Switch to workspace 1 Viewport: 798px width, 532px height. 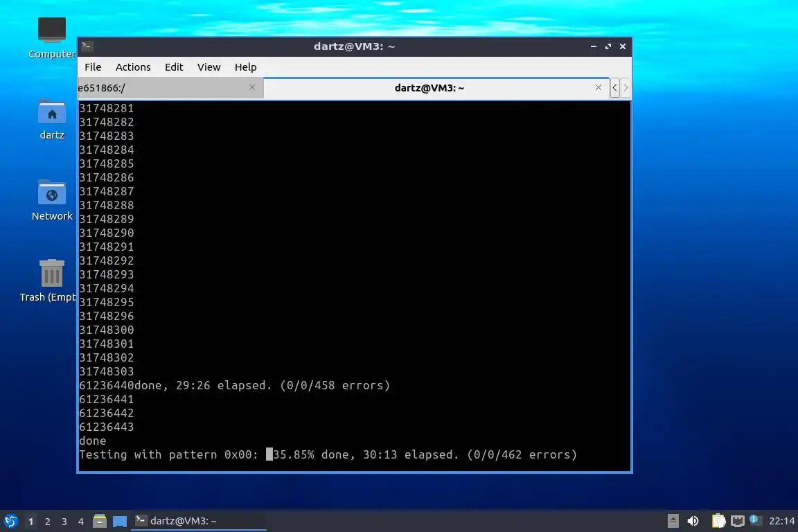pos(31,522)
